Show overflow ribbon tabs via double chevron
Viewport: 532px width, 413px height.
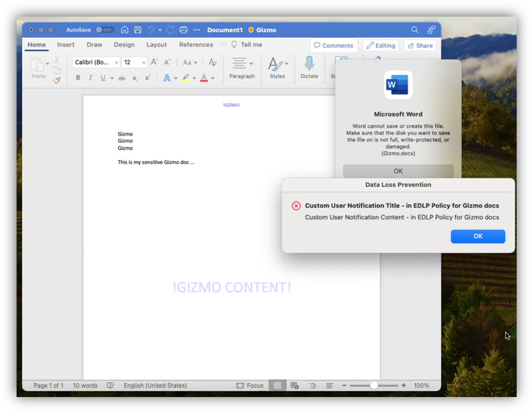coord(224,45)
